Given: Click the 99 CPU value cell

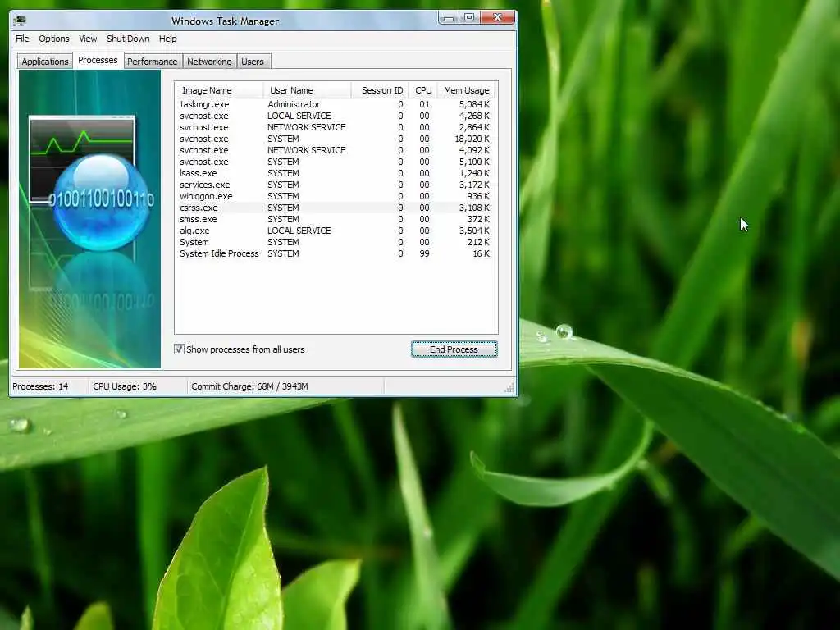Looking at the screenshot, I should pyautogui.click(x=424, y=254).
